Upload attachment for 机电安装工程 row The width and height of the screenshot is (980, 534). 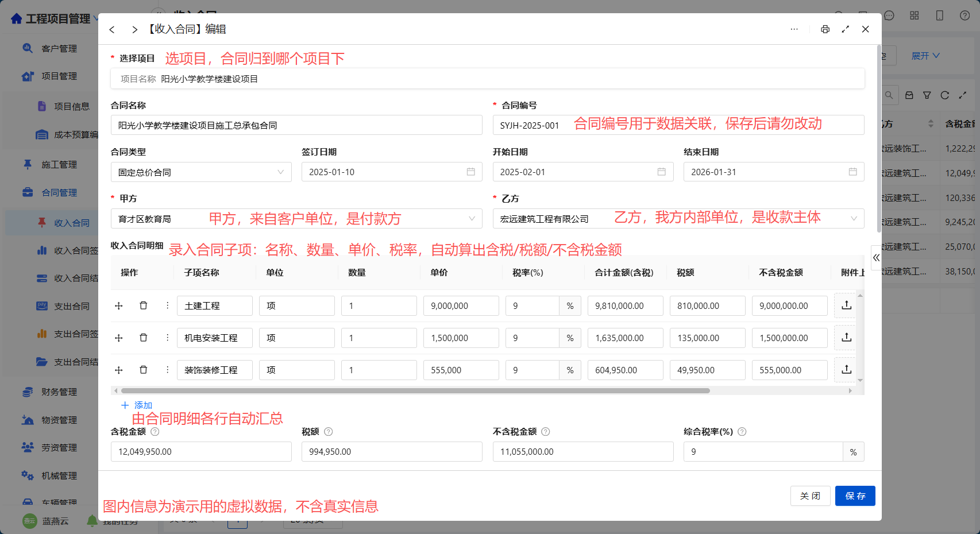tap(847, 338)
